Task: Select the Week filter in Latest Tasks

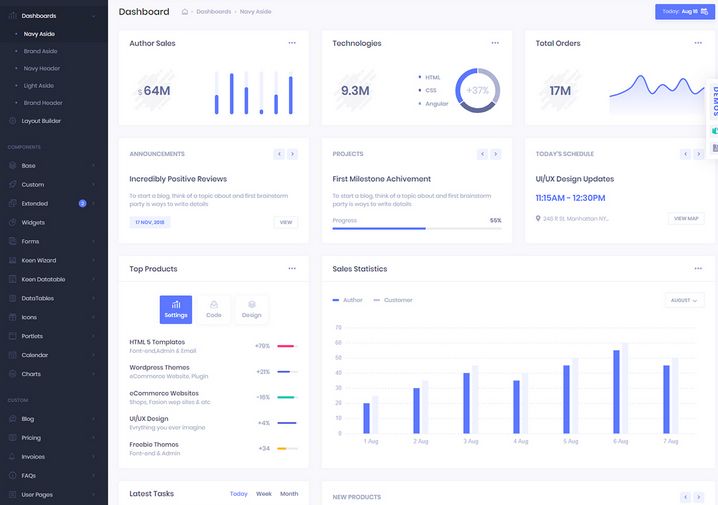Action: (x=264, y=494)
